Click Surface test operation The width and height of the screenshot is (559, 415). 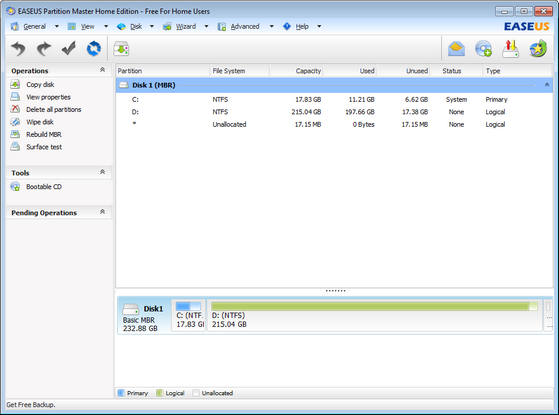click(44, 147)
